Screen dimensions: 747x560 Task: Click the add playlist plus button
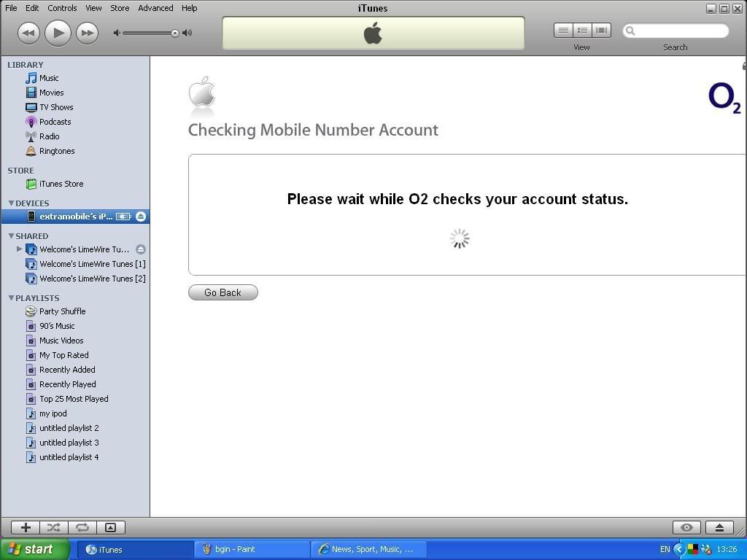pos(26,527)
